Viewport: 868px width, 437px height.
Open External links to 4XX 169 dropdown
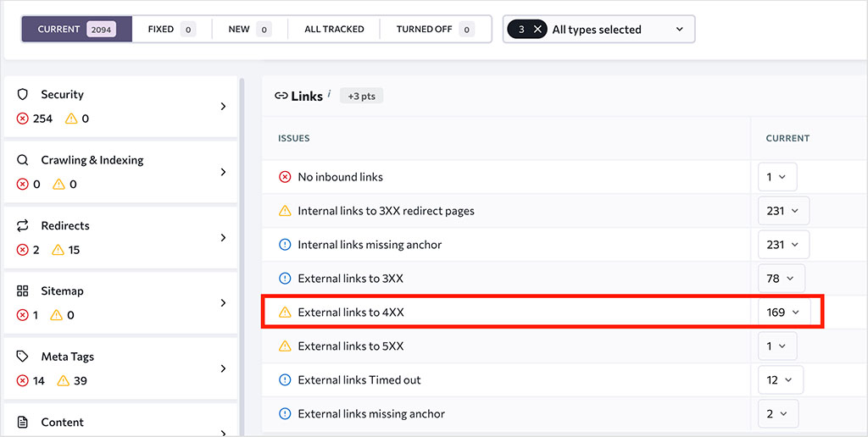tap(784, 313)
